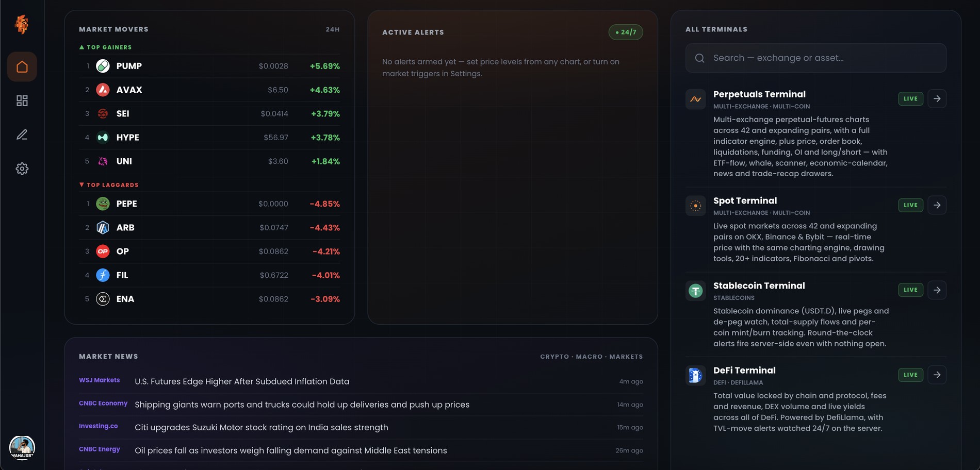Click the orange app logo

(22, 24)
